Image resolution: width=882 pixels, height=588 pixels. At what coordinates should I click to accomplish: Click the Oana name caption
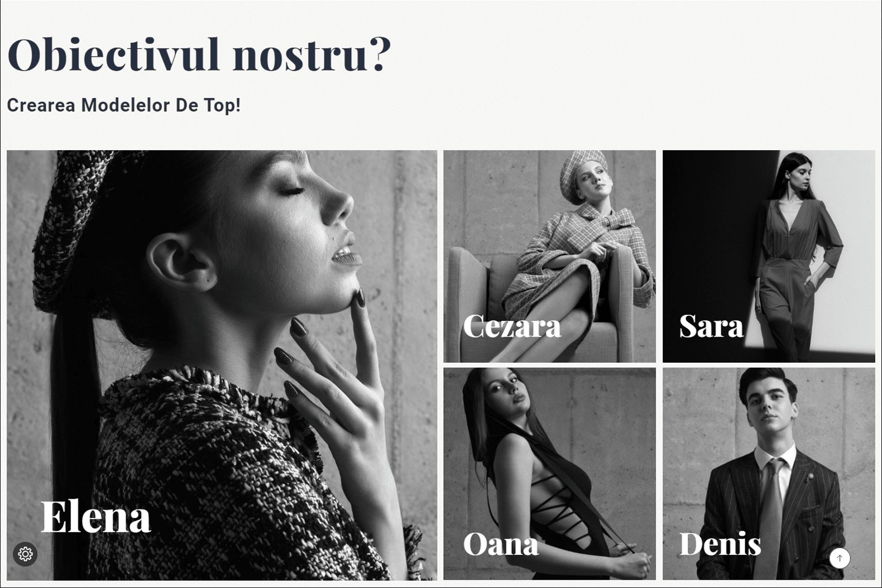(x=501, y=544)
